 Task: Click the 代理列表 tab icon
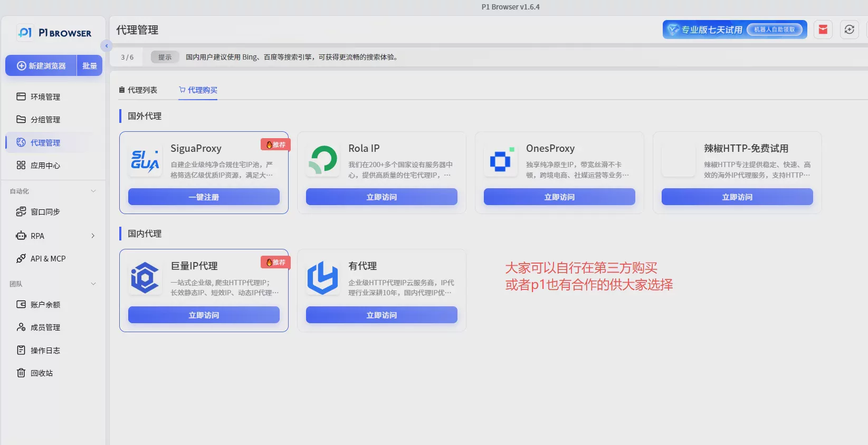pyautogui.click(x=122, y=90)
